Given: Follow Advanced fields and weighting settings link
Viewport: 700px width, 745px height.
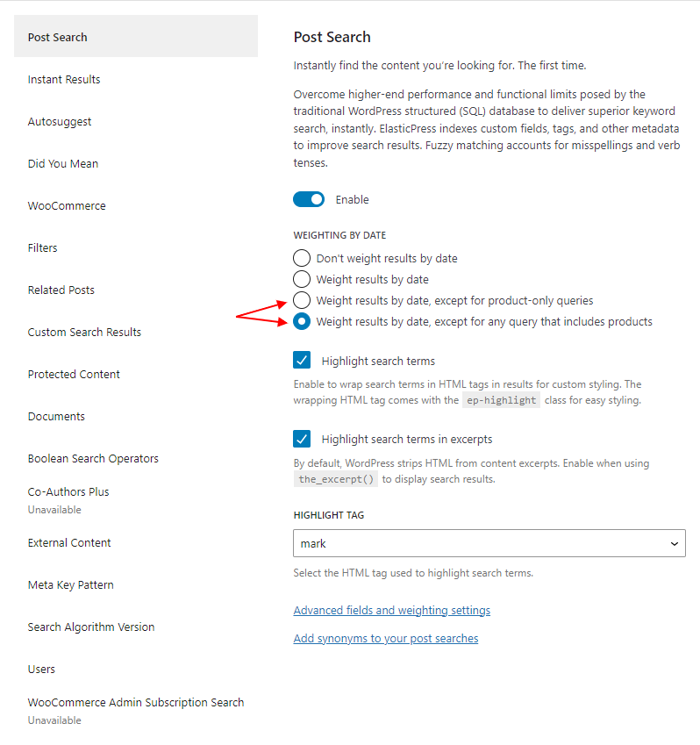Looking at the screenshot, I should coord(392,610).
